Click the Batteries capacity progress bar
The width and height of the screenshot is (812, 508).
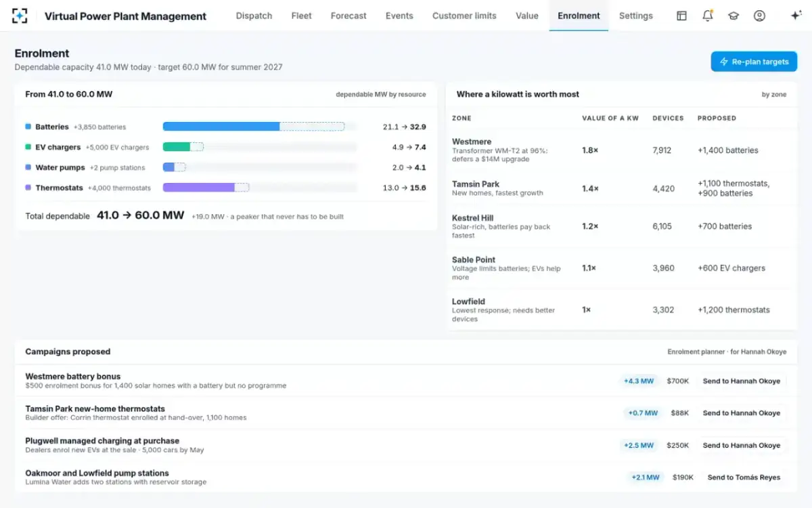click(260, 127)
